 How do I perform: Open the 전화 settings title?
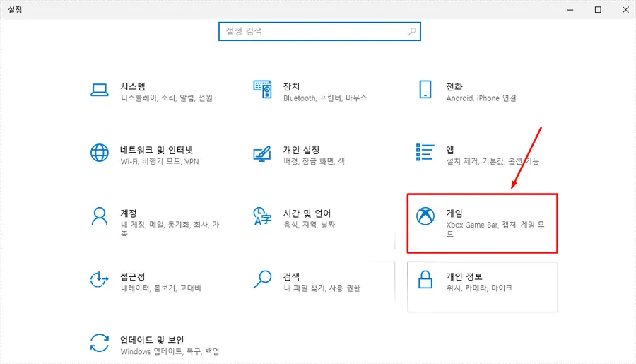coord(454,86)
